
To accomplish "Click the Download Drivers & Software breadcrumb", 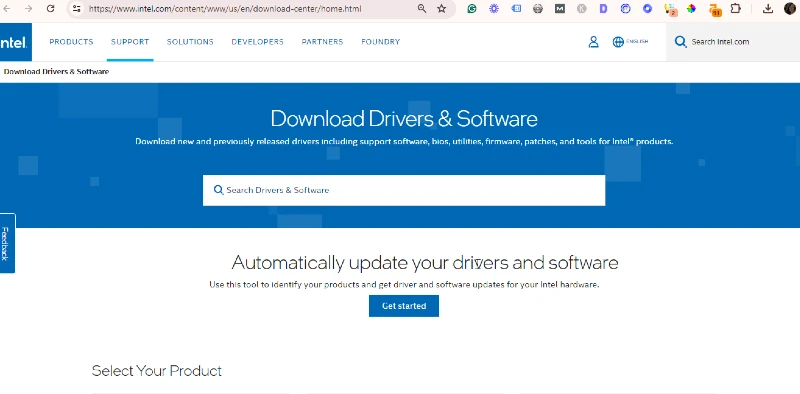I will 56,71.
